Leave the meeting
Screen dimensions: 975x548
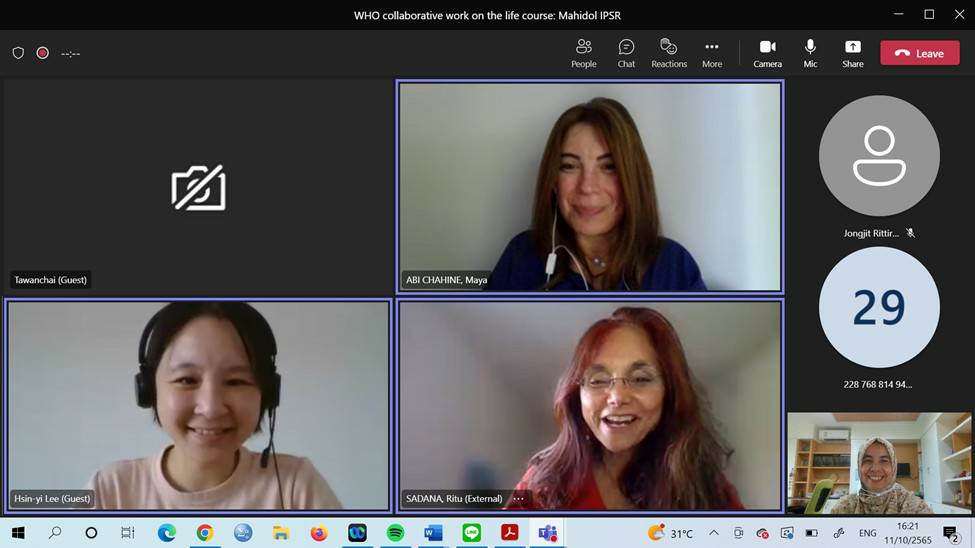pos(919,53)
